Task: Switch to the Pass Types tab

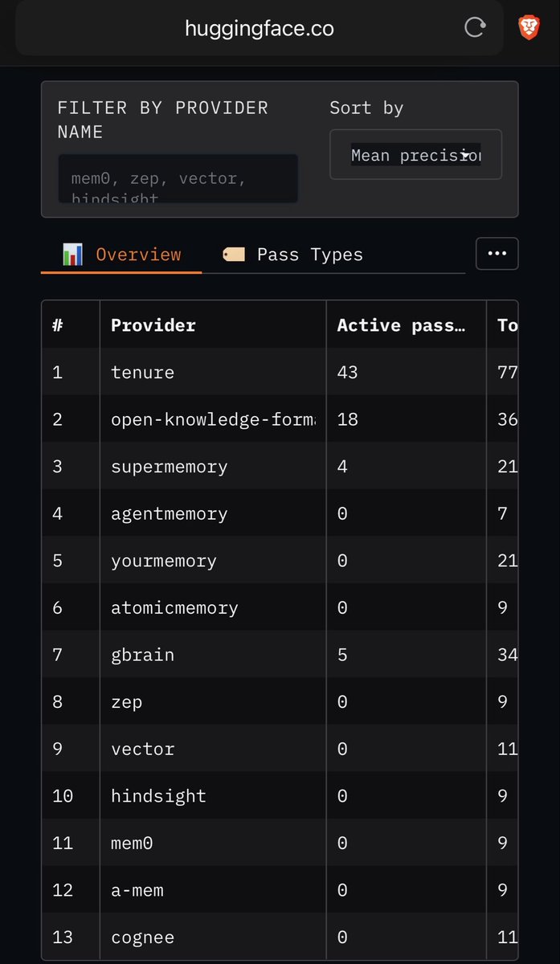Action: 292,255
